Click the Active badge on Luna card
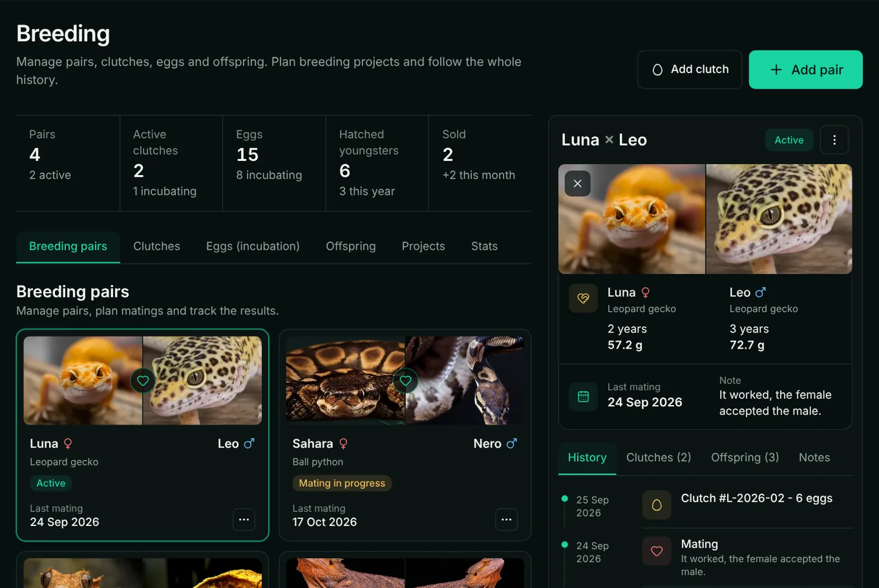This screenshot has height=588, width=879. [x=51, y=483]
